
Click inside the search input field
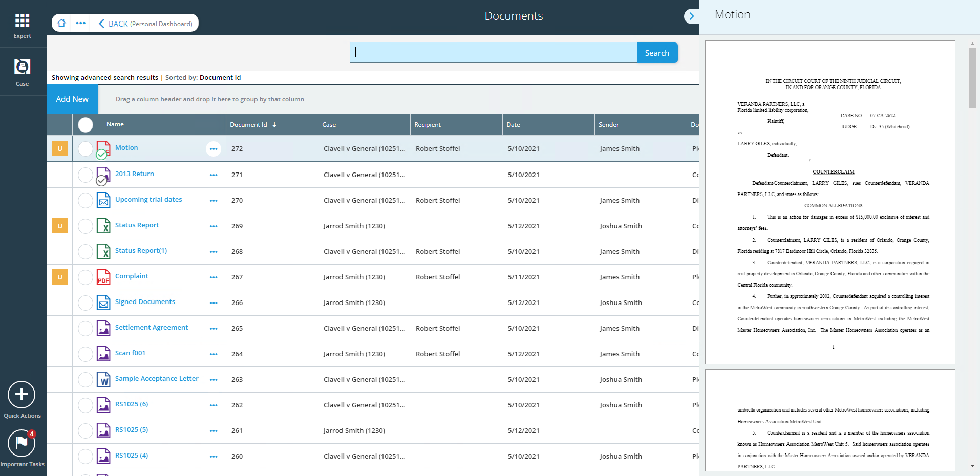pyautogui.click(x=492, y=53)
